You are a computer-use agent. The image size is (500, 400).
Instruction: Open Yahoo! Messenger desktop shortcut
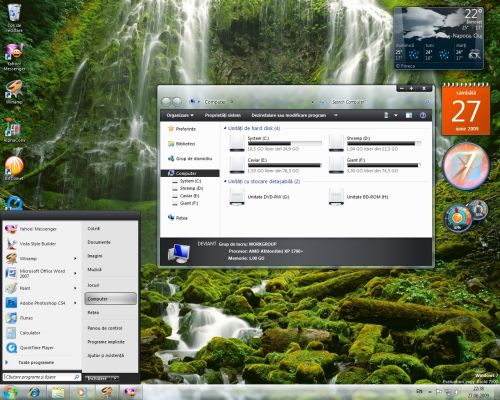click(x=14, y=57)
